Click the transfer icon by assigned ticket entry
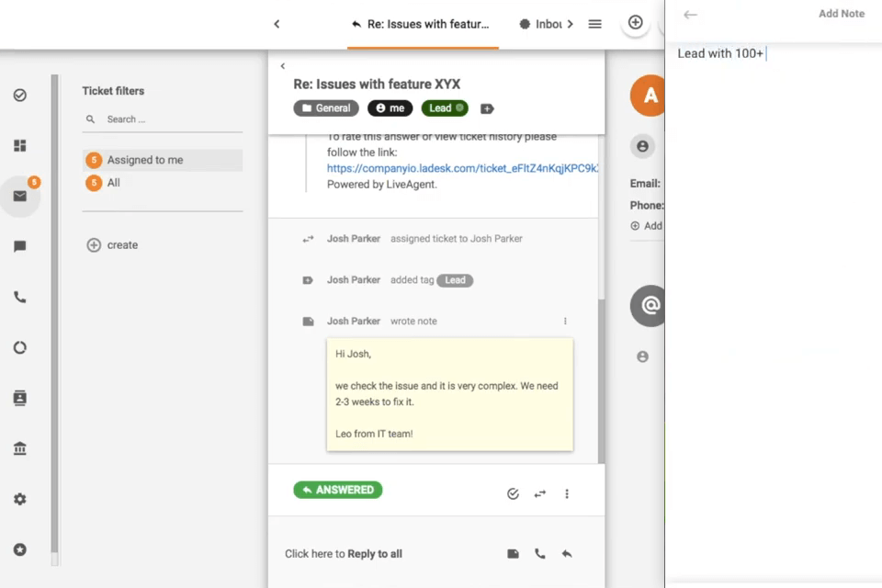The width and height of the screenshot is (882, 588). pyautogui.click(x=308, y=239)
